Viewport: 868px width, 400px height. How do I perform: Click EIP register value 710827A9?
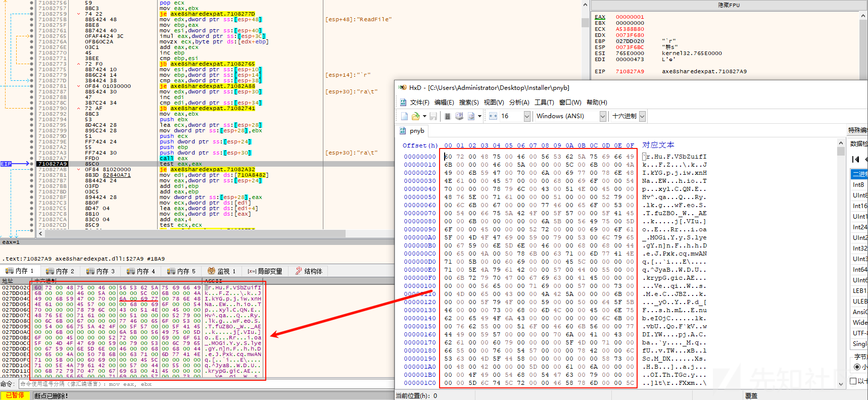click(630, 72)
